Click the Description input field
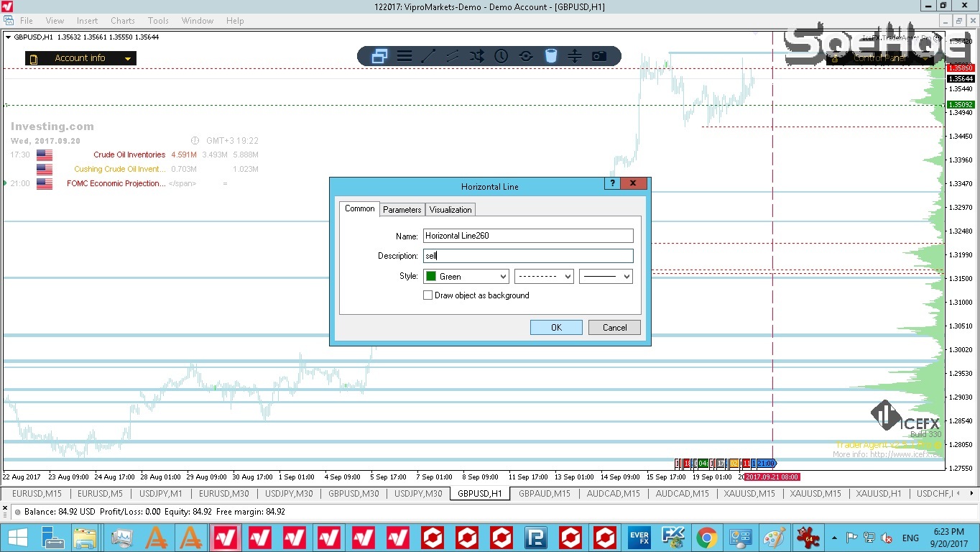Image resolution: width=980 pixels, height=552 pixels. pos(528,256)
